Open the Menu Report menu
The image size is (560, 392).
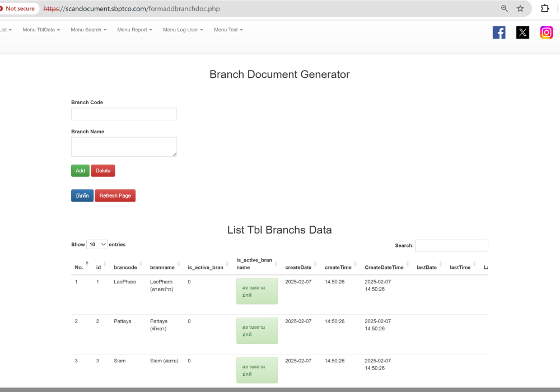pyautogui.click(x=134, y=30)
